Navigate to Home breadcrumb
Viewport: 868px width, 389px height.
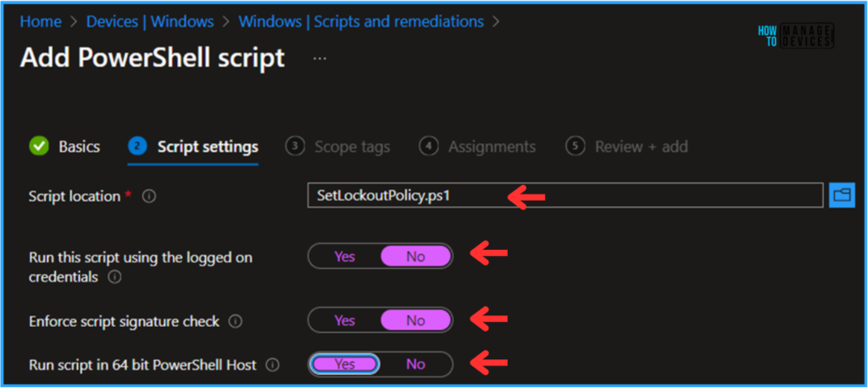(41, 21)
